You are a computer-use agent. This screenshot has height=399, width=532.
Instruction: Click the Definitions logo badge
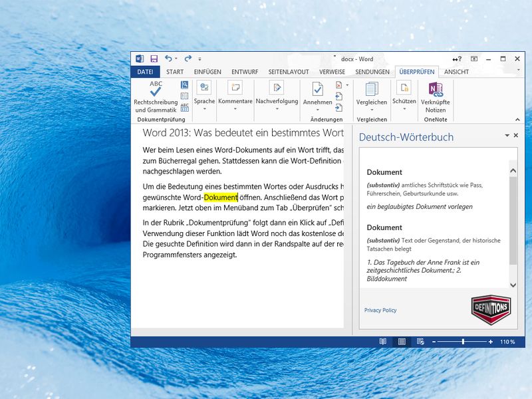point(491,309)
